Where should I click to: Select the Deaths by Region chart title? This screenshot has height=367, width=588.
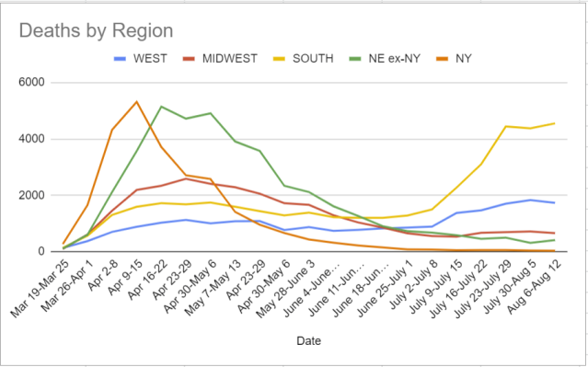(96, 31)
